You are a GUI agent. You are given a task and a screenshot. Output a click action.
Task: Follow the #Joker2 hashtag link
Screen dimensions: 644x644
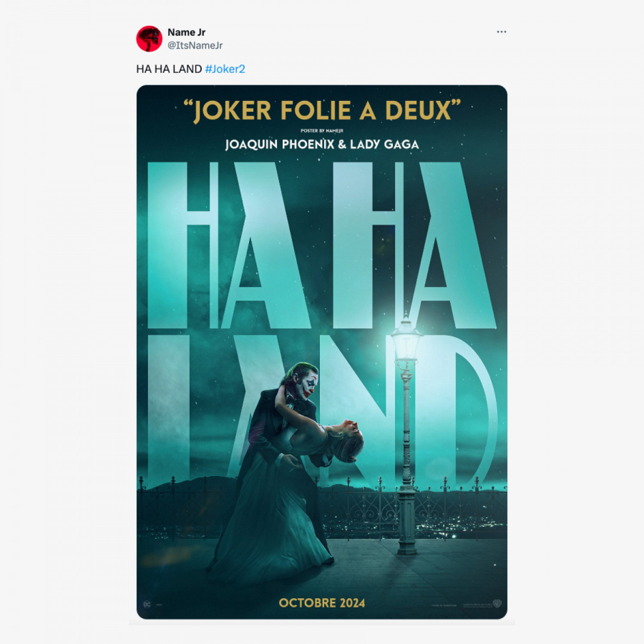225,69
